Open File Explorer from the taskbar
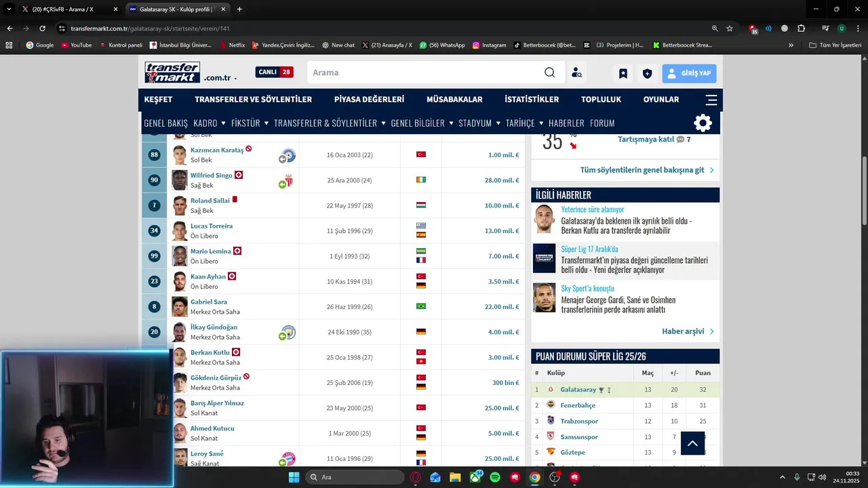The image size is (868, 488). [x=455, y=477]
